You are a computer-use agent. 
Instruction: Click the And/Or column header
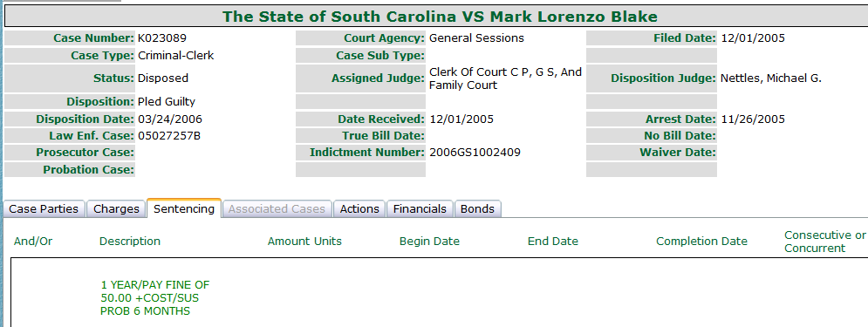pyautogui.click(x=33, y=242)
